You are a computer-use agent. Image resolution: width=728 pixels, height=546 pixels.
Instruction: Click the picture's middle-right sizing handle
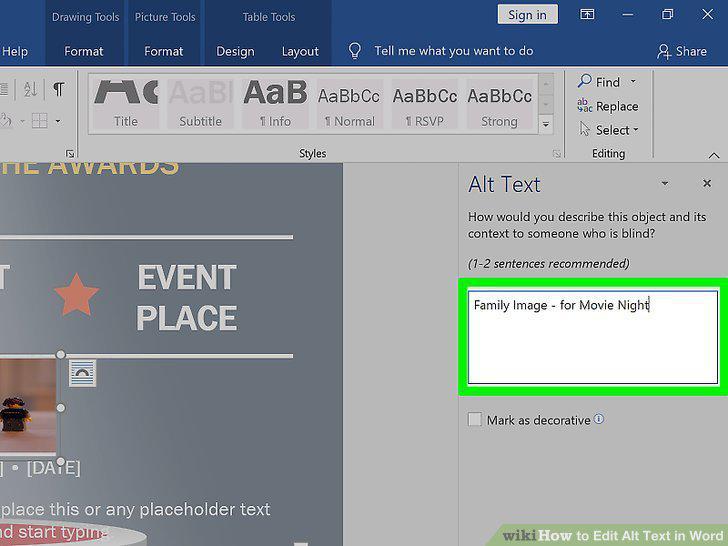pos(60,408)
